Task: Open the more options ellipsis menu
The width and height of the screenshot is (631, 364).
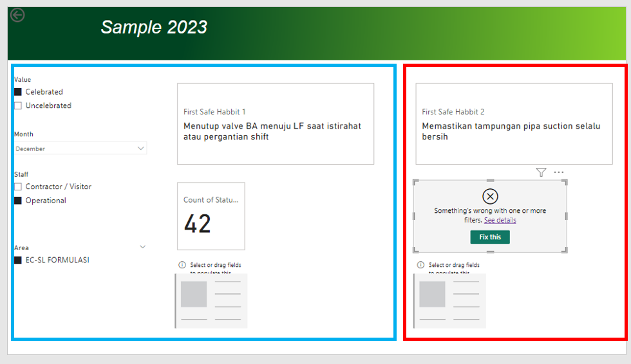Action: pyautogui.click(x=559, y=172)
